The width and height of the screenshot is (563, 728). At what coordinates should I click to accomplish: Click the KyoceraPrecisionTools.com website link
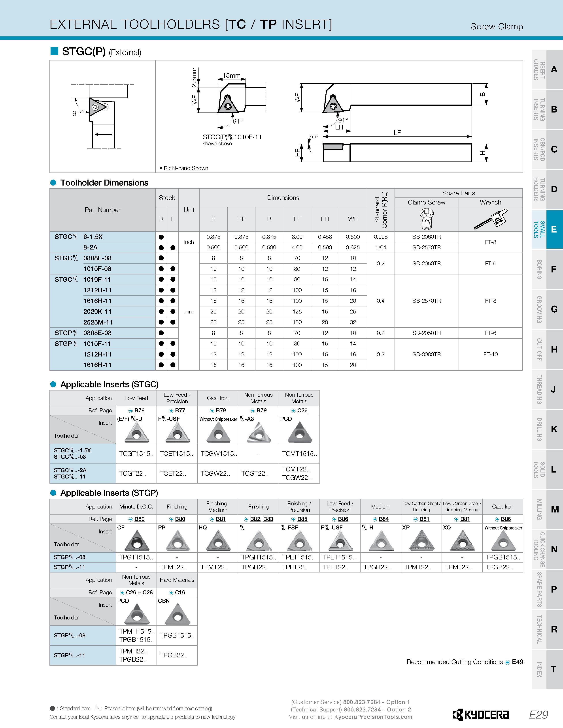(373, 717)
